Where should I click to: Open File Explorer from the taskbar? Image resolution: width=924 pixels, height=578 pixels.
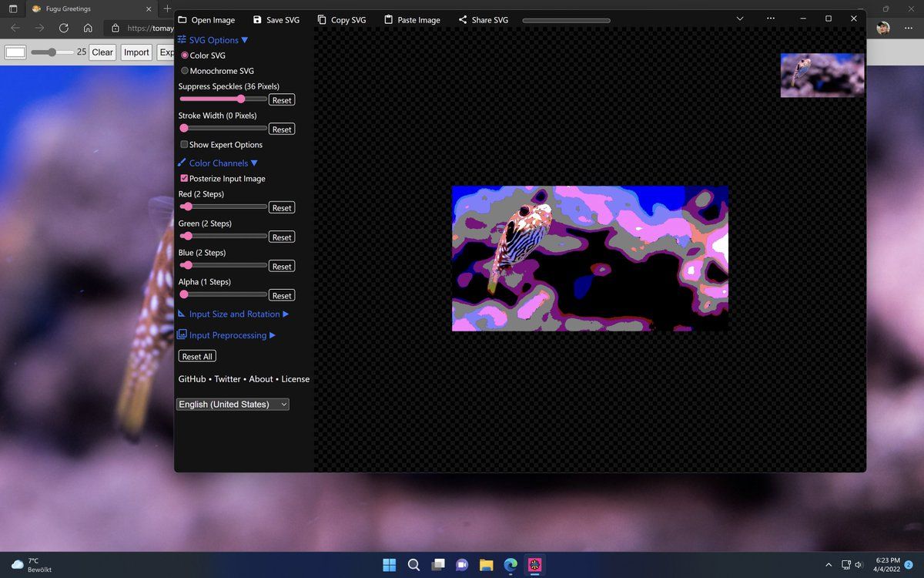(x=486, y=565)
